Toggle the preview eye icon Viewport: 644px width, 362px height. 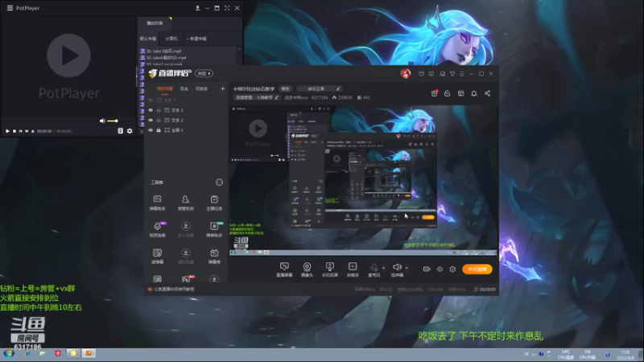coord(440,269)
